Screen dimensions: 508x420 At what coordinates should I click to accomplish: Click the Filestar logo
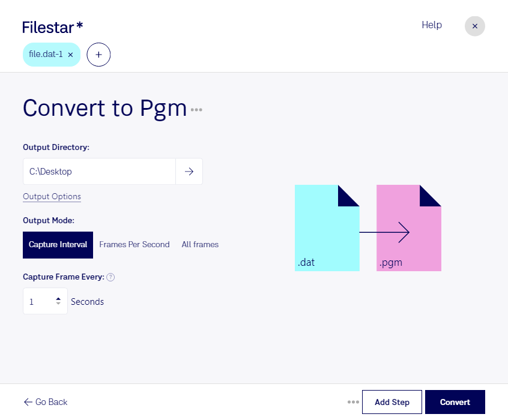coord(52,28)
